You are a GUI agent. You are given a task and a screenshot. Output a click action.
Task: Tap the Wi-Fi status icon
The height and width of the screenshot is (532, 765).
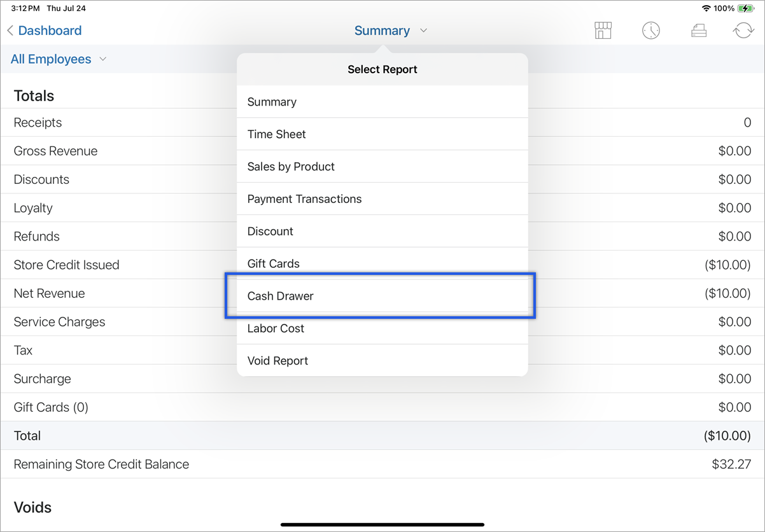click(706, 9)
